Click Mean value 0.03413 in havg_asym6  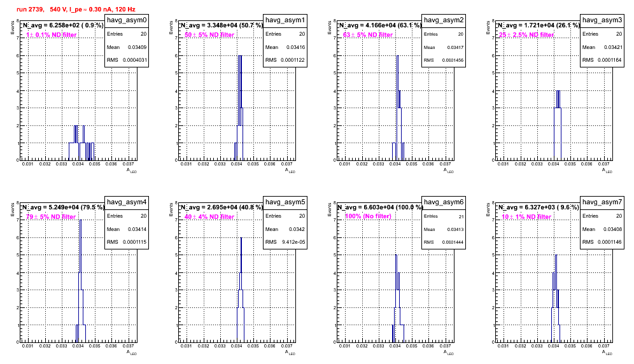tap(455, 229)
